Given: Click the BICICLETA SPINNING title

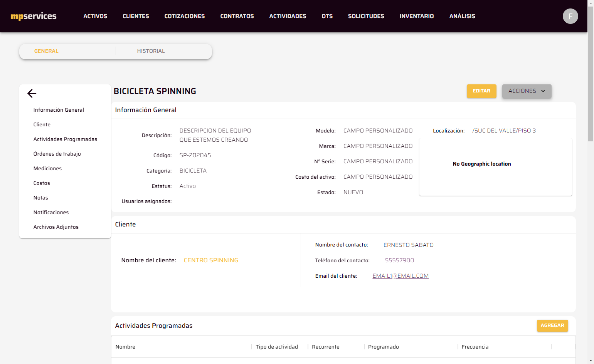Looking at the screenshot, I should click(155, 91).
